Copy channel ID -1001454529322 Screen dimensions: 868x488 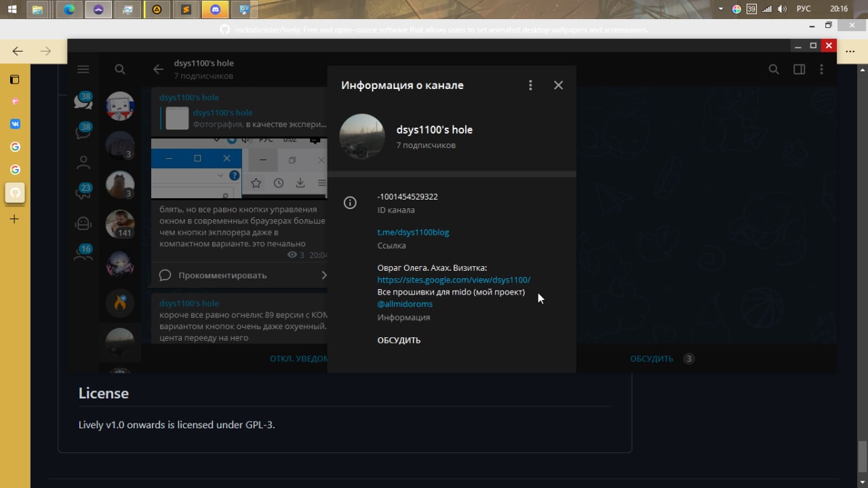(x=408, y=197)
